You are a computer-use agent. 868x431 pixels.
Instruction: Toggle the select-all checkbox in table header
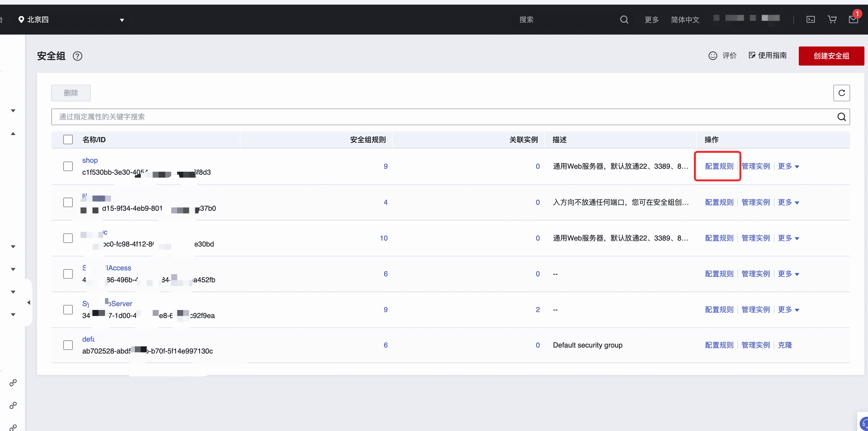pyautogui.click(x=68, y=139)
